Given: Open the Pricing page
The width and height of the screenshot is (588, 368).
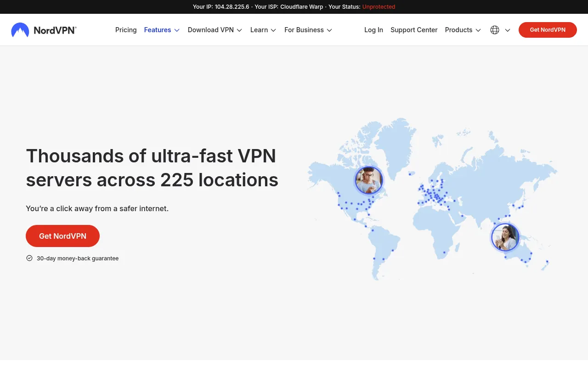Looking at the screenshot, I should click(x=126, y=30).
